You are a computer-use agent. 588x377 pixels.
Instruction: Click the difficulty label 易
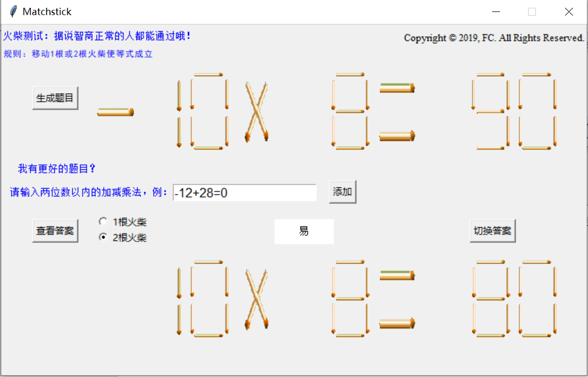tap(304, 231)
